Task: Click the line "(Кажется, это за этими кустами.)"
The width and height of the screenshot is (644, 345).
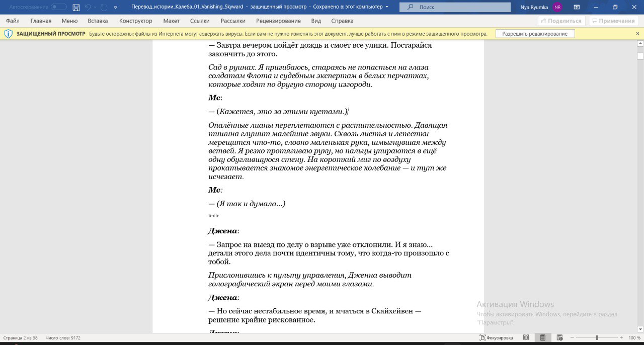Action: click(x=282, y=112)
